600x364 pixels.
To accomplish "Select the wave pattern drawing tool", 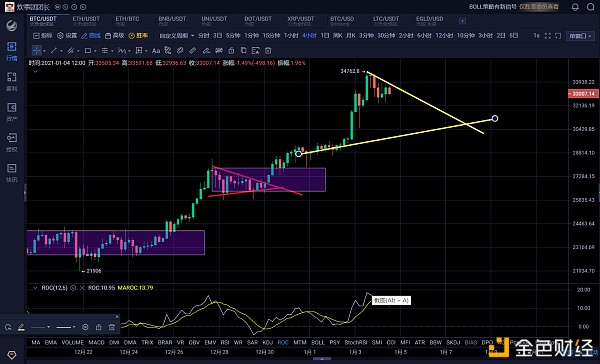I will 122,51.
